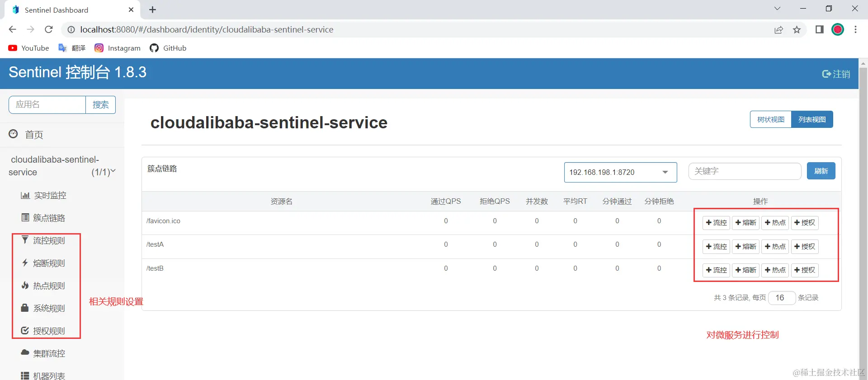
Task: Select the Sentinel Dashboard browser tab
Action: coord(72,10)
